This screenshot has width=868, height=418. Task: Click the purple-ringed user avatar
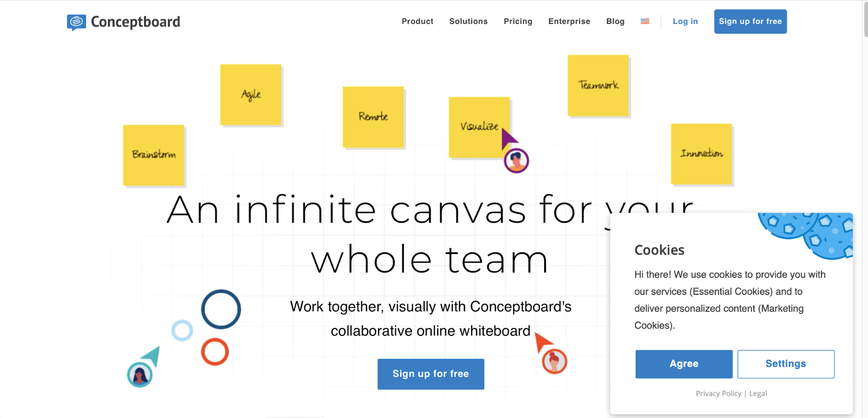(516, 161)
